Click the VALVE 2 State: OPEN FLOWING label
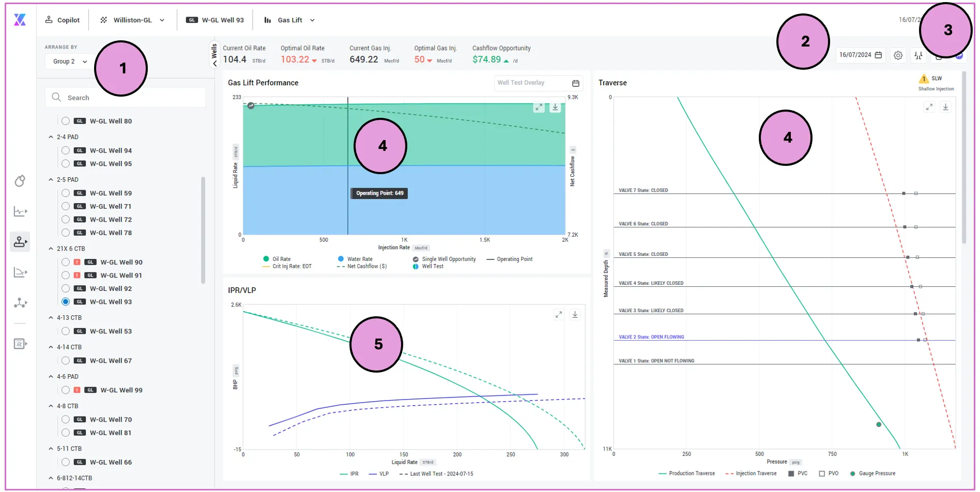The image size is (980, 492). coord(651,337)
